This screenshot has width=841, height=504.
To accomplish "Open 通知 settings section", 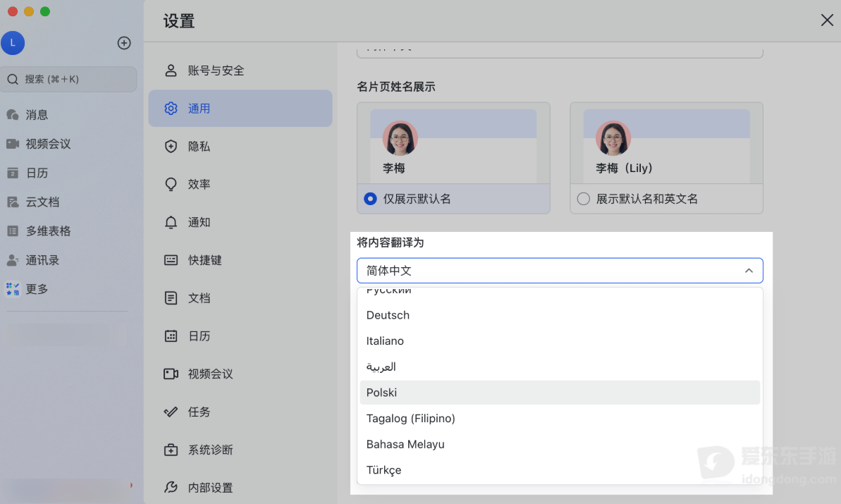I will [x=240, y=222].
